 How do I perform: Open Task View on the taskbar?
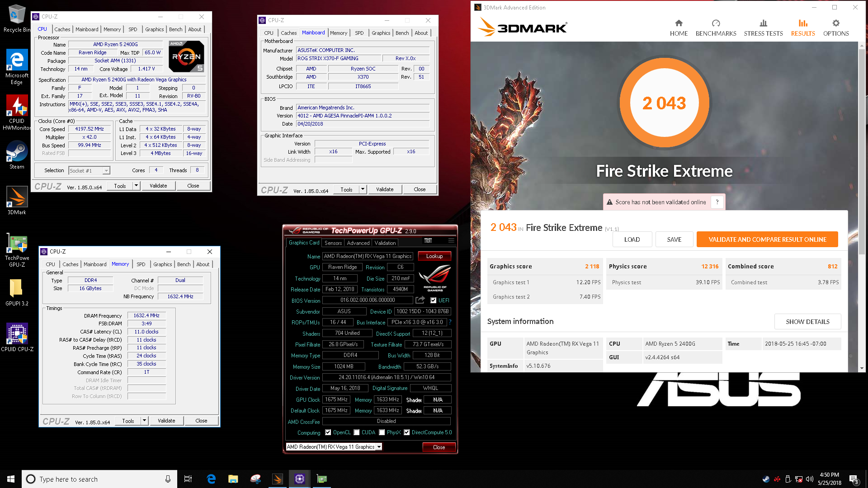[x=188, y=479]
